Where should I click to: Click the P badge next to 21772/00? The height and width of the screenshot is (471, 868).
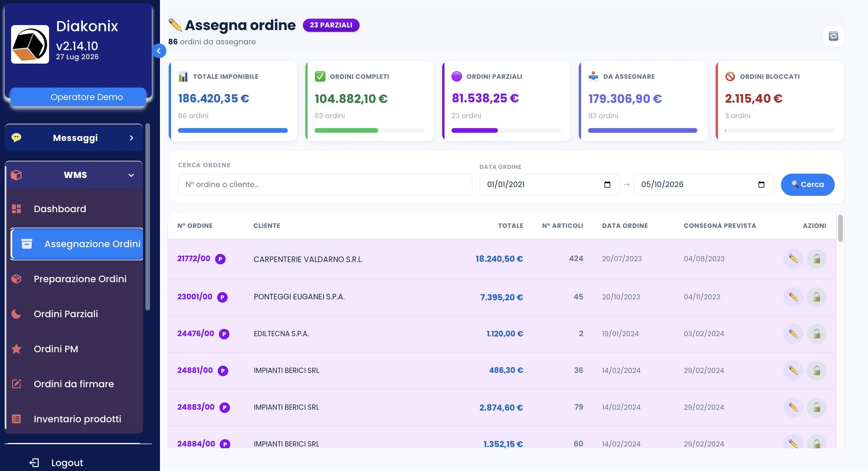point(220,259)
